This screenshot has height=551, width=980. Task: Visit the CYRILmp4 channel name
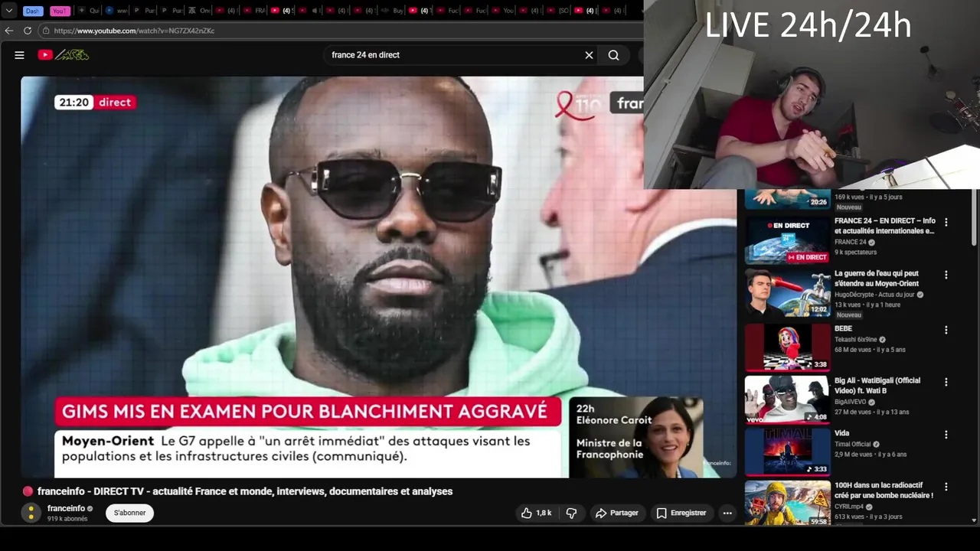[x=849, y=507]
